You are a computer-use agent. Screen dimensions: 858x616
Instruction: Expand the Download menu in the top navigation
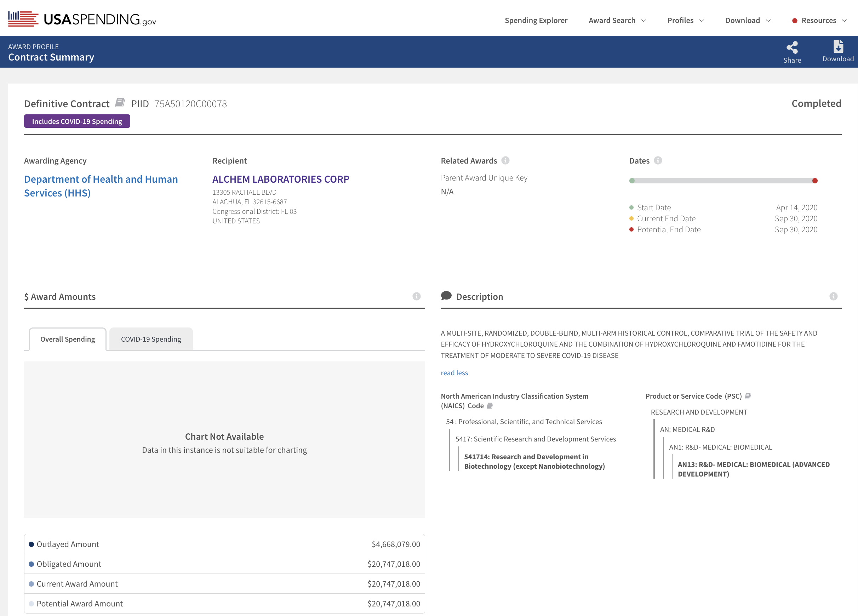pos(748,21)
